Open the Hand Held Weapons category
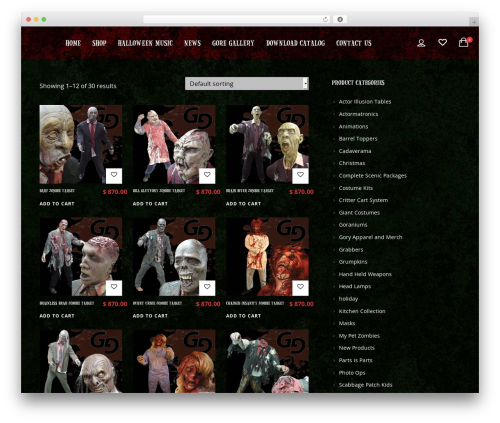 click(365, 274)
